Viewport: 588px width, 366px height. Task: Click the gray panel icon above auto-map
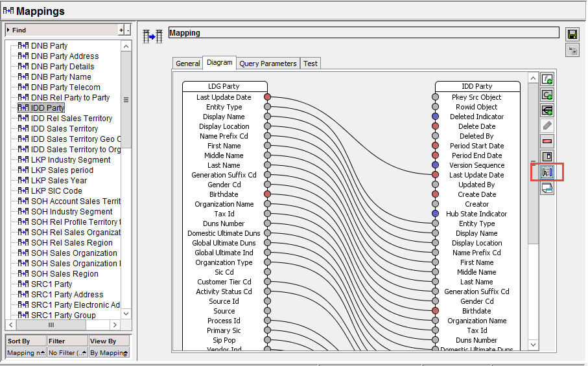pos(547,157)
